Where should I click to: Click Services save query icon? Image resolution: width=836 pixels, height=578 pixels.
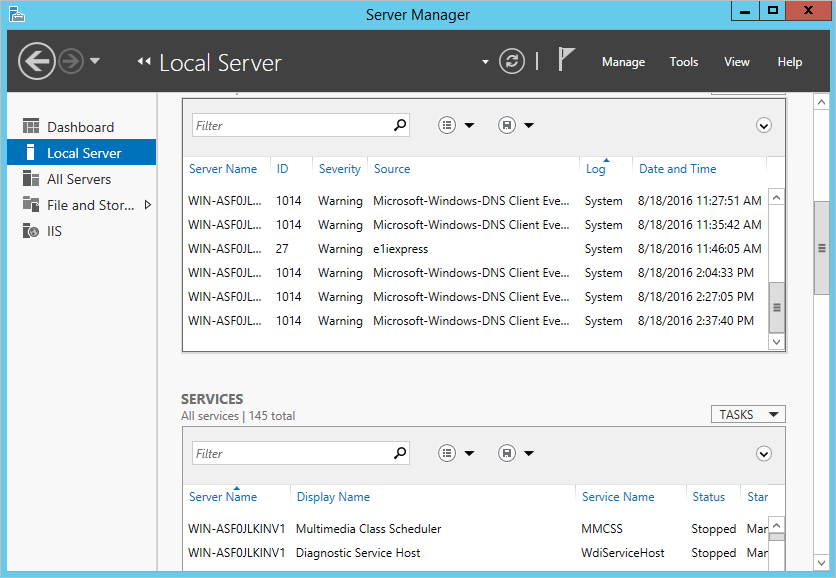click(x=508, y=453)
